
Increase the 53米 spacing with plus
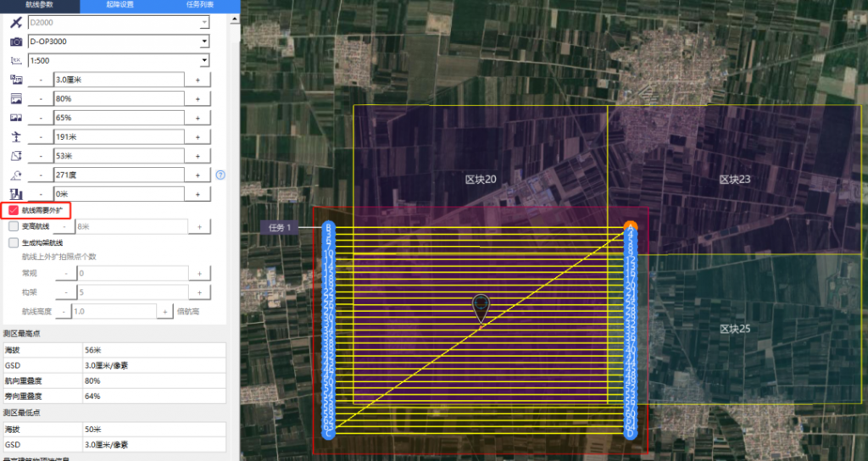pyautogui.click(x=198, y=156)
